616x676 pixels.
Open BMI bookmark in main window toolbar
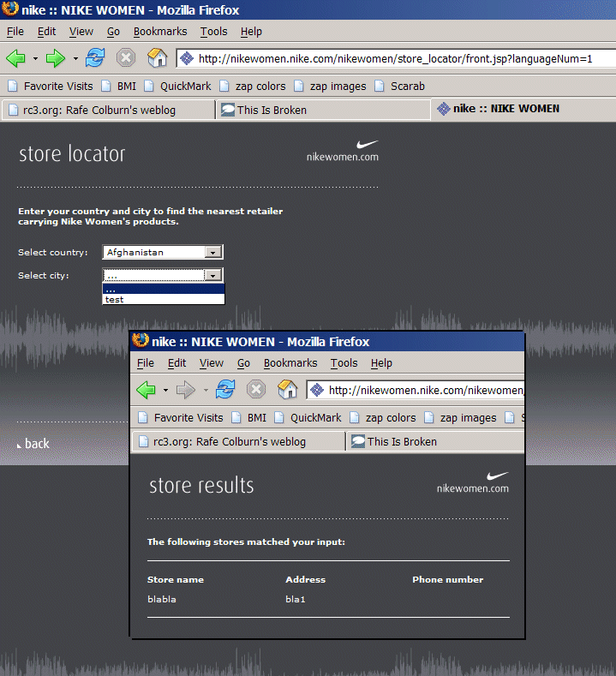pos(119,87)
